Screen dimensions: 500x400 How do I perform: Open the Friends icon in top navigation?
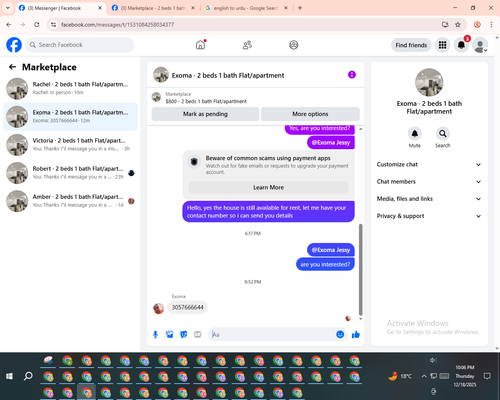coord(247,45)
